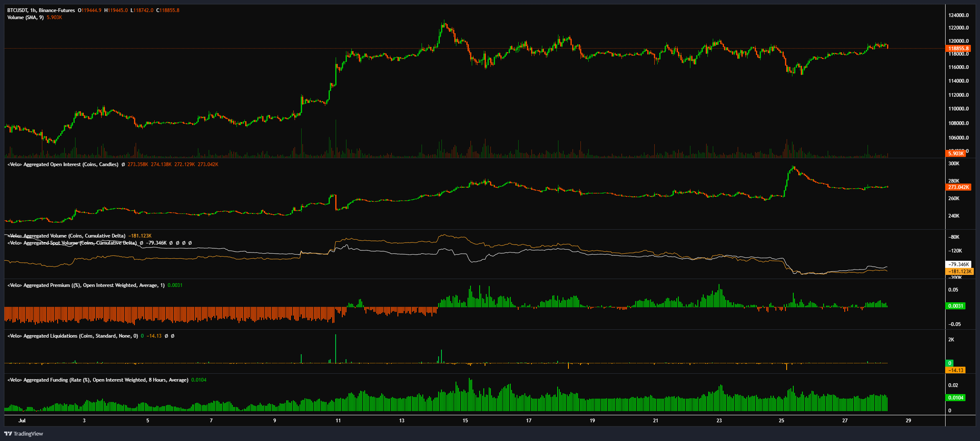This screenshot has width=980, height=441.
Task: Click the 108000.0 price axis label
Action: click(958, 123)
